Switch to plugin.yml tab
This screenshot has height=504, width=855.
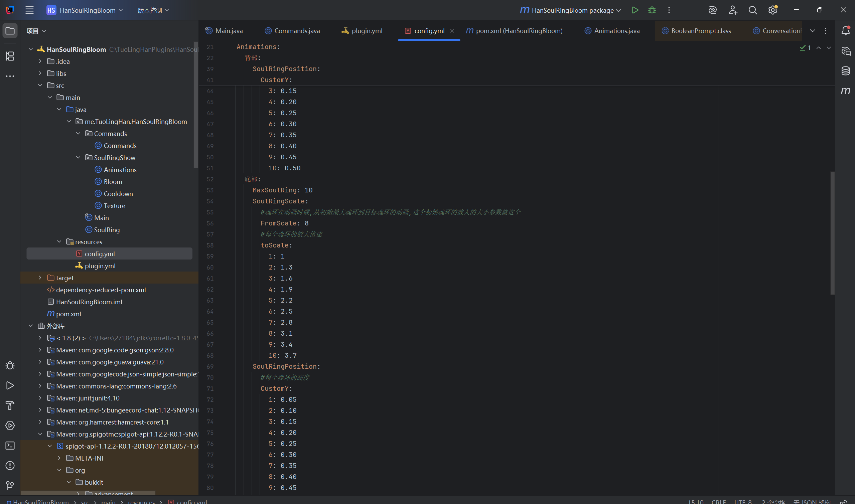362,31
